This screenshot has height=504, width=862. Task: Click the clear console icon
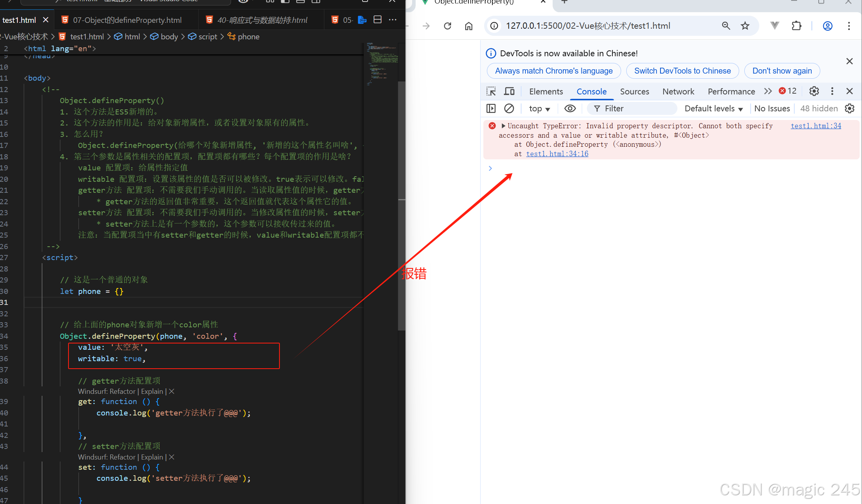(x=509, y=108)
